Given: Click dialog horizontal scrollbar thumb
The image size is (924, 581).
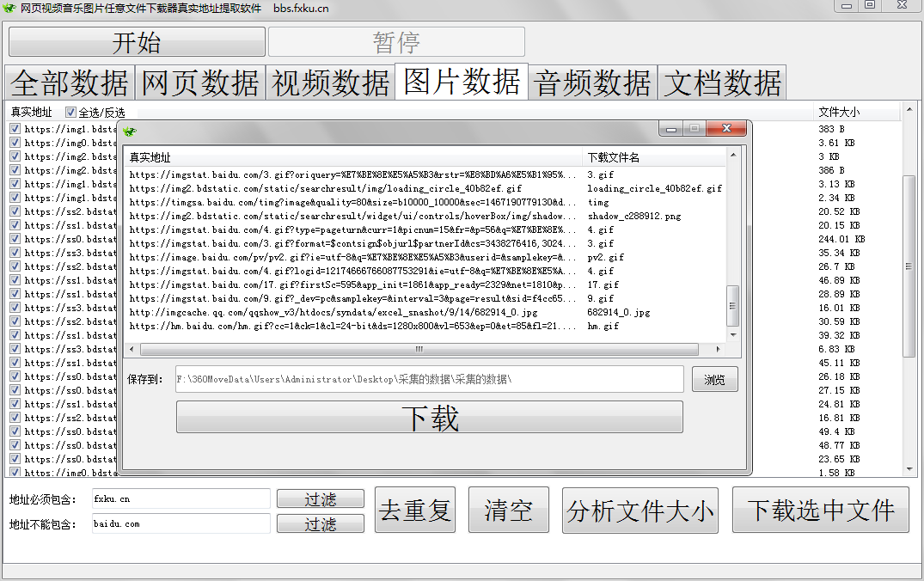Looking at the screenshot, I should 419,349.
